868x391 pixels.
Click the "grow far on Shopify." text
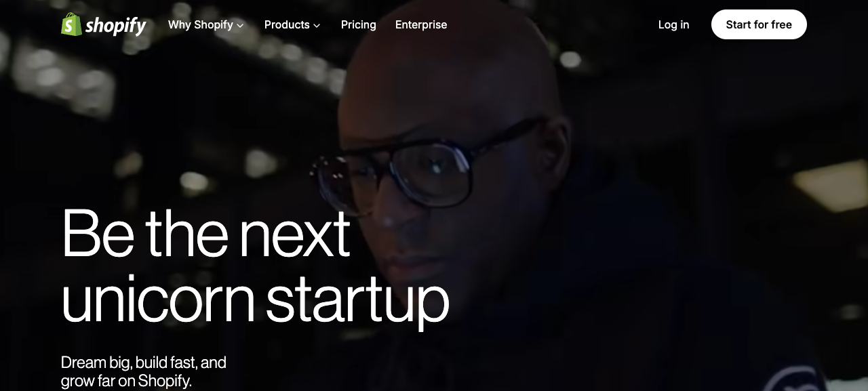[127, 381]
